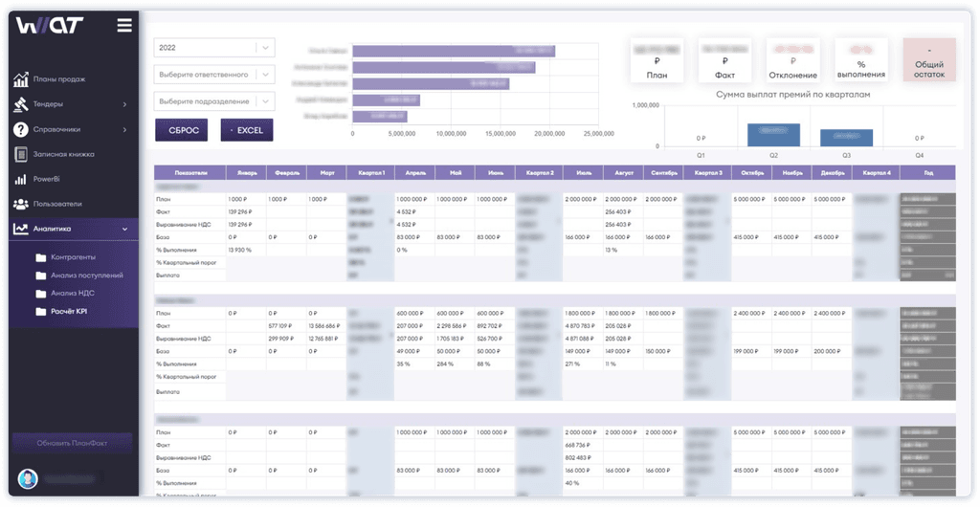Select the Анализ НДС menu item
980x507 pixels.
(x=74, y=294)
